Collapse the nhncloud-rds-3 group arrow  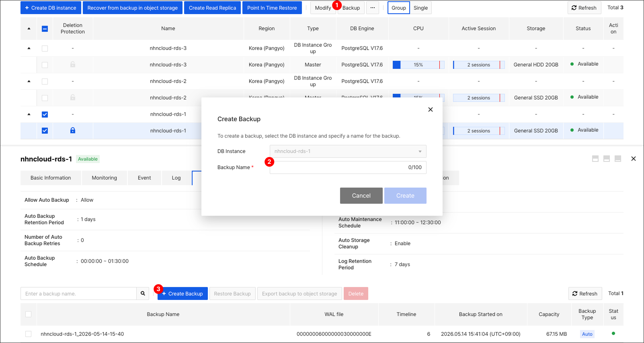29,48
